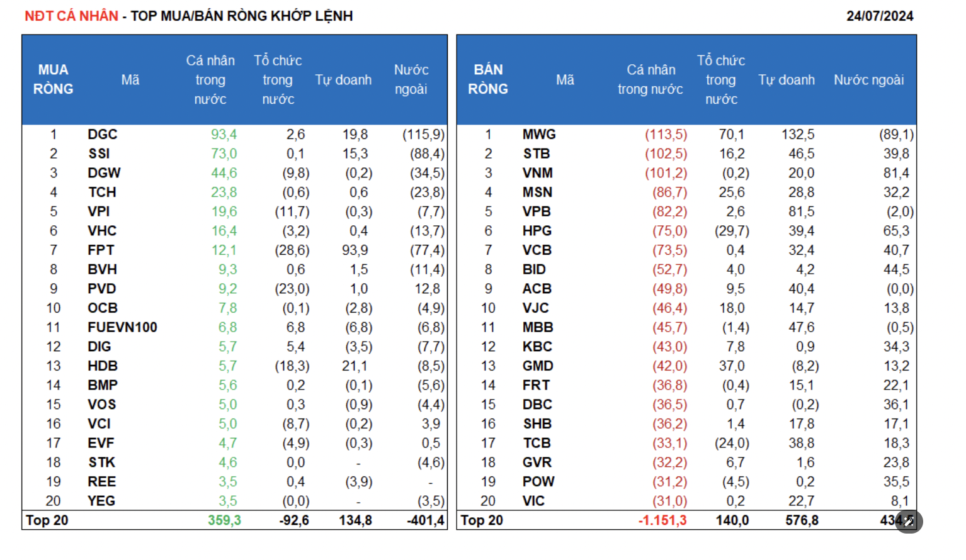
Task: Click the total 576,8 in BÁN RÒNG
Action: tap(802, 520)
